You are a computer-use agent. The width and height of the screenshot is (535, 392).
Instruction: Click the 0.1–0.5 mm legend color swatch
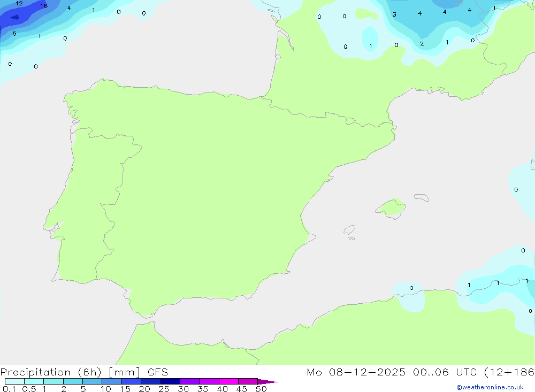(14, 381)
